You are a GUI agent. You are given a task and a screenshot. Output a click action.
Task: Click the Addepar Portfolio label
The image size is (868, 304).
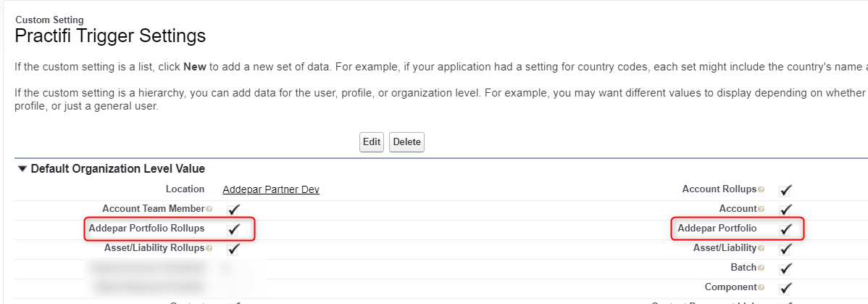(717, 229)
